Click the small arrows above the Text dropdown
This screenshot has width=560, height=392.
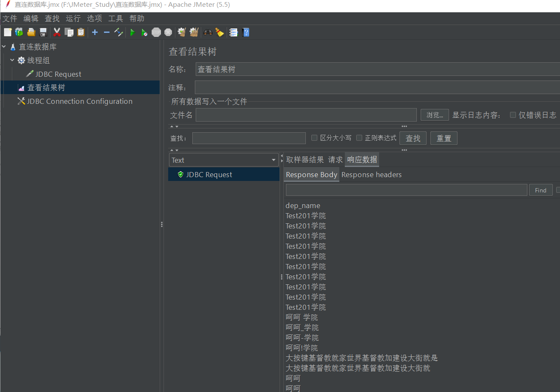[x=174, y=150]
